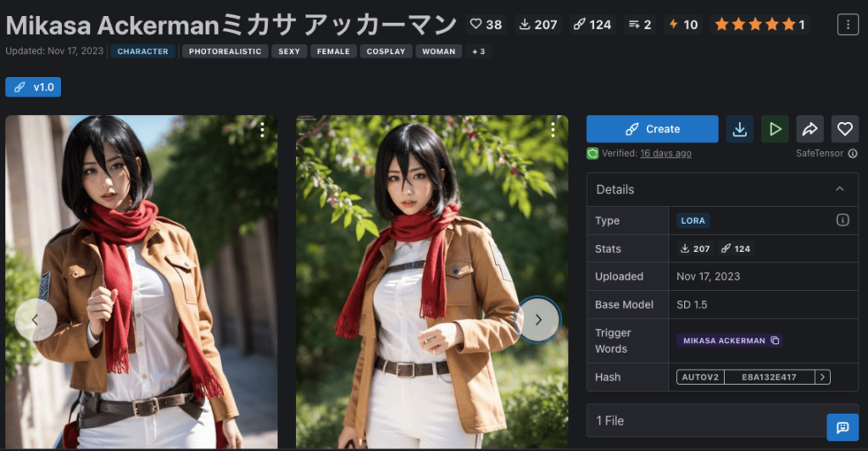
Task: Open the model options three-dot menu
Action: pyautogui.click(x=848, y=25)
